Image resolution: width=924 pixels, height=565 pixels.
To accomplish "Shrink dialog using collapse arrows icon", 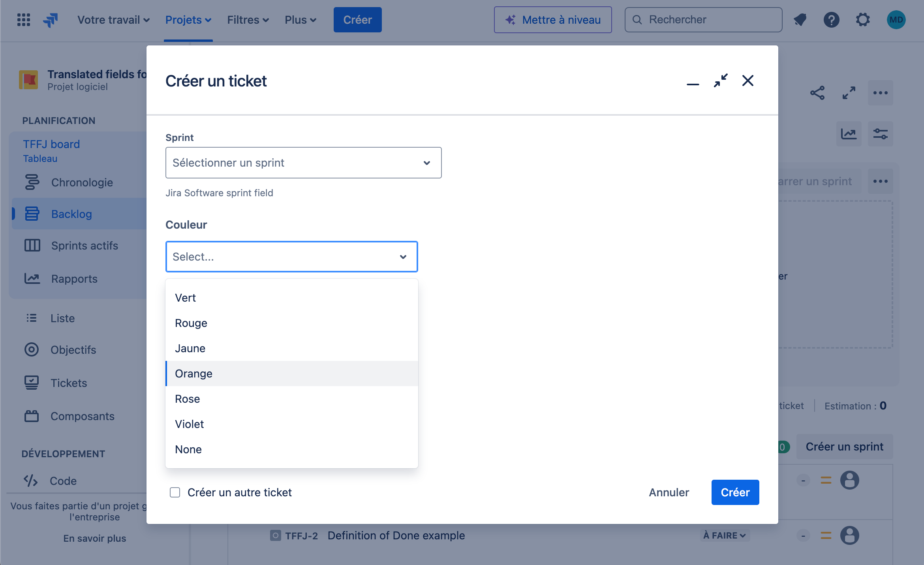I will [720, 81].
